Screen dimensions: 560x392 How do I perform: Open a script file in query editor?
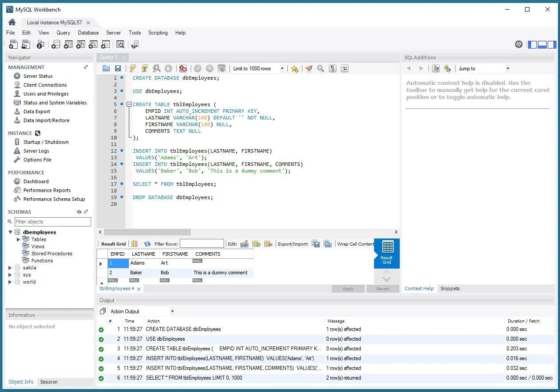pyautogui.click(x=106, y=69)
